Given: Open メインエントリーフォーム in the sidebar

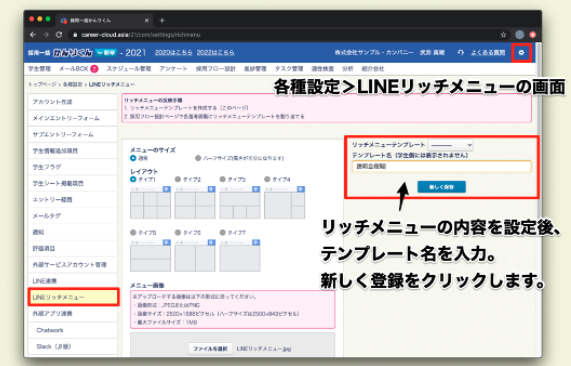Looking at the screenshot, I should click(x=73, y=118).
